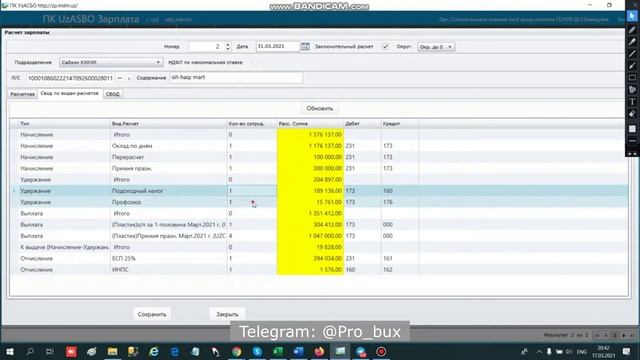Click amount 1 047 000,00 cell
This screenshot has height=360, width=640.
click(x=310, y=236)
